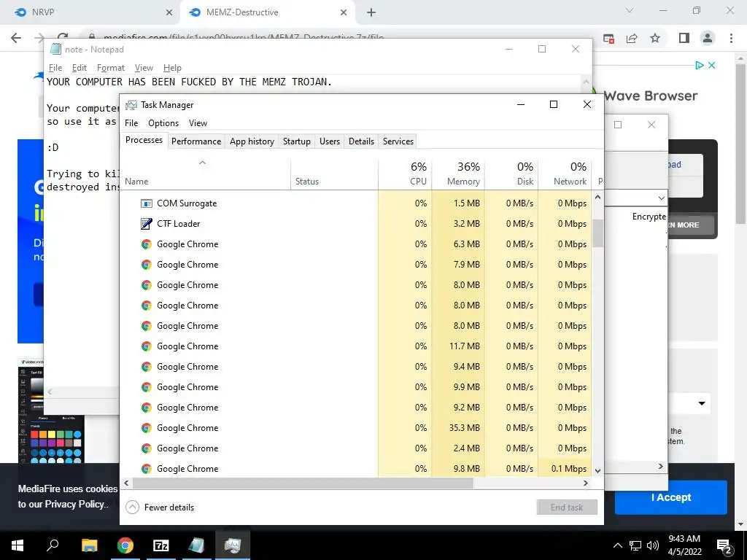Sort processes by Network column
747x560 pixels.
[x=565, y=174]
